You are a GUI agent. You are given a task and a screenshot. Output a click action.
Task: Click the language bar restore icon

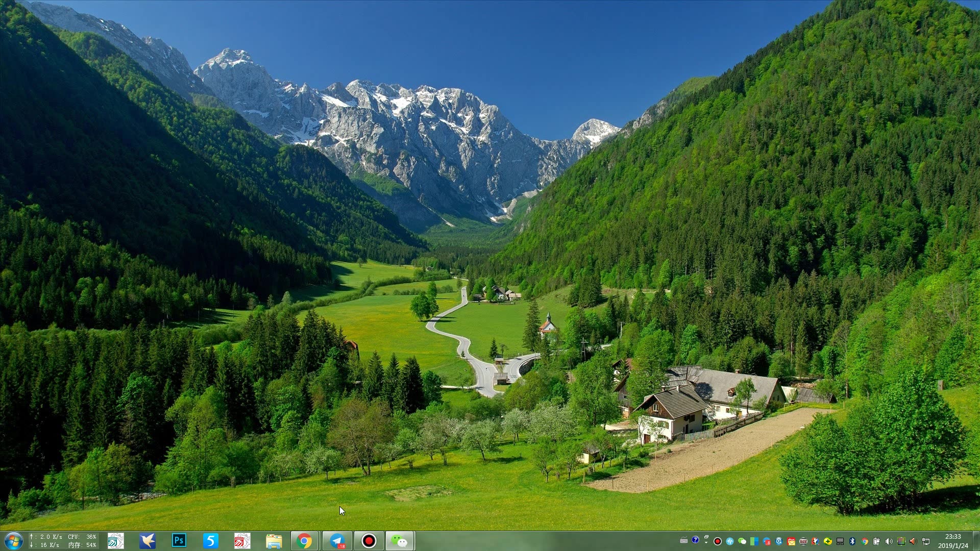[x=706, y=537]
